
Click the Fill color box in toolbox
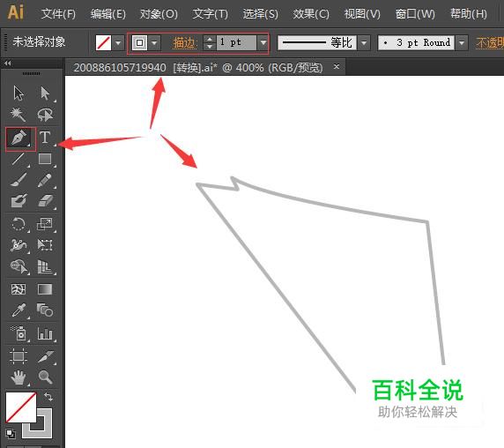21,407
